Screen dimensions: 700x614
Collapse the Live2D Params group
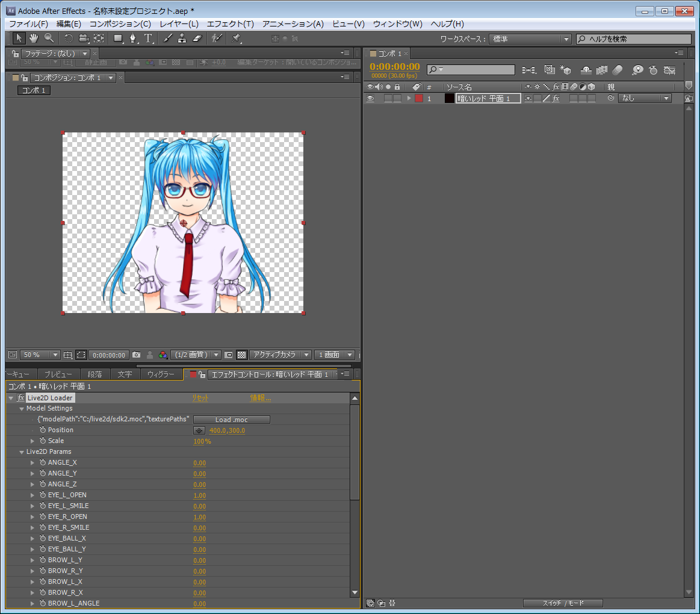[x=22, y=452]
